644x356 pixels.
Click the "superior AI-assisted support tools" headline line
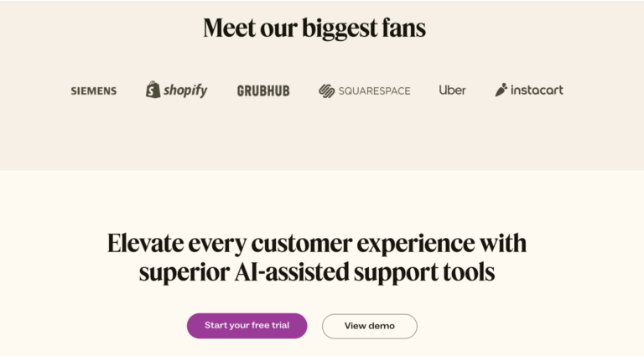[x=317, y=272]
